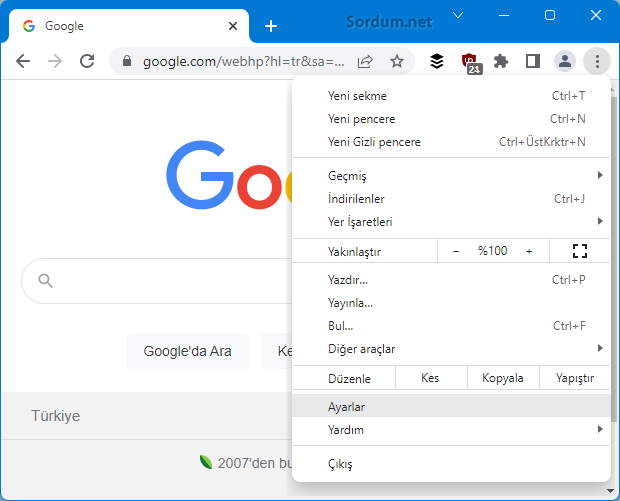620x501 pixels.
Task: Expand Diğer araçlar submenu
Action: [x=451, y=349]
